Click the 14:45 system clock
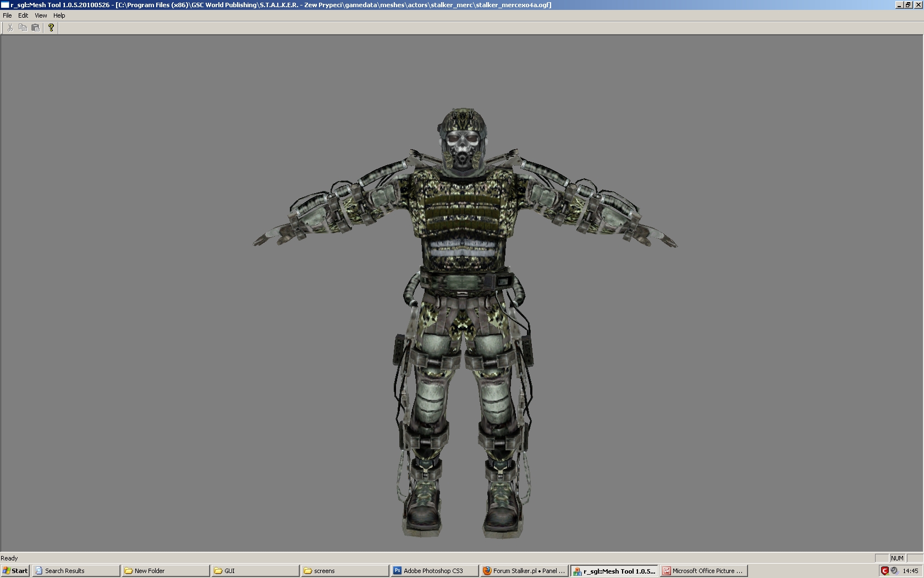Image resolution: width=924 pixels, height=578 pixels. tap(910, 571)
